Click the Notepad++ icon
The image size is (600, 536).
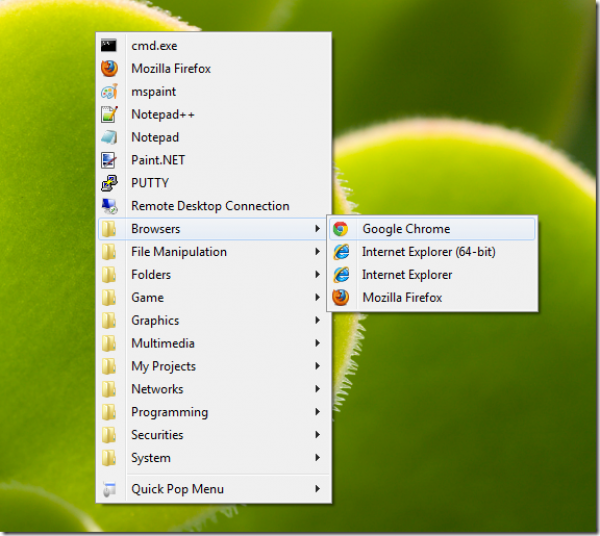click(x=109, y=114)
